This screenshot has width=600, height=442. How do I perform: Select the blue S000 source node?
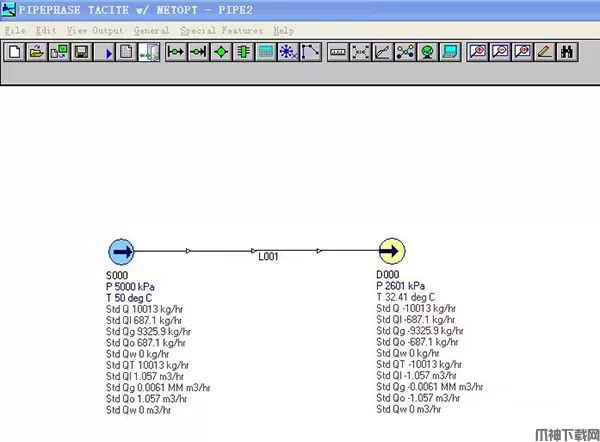click(121, 251)
